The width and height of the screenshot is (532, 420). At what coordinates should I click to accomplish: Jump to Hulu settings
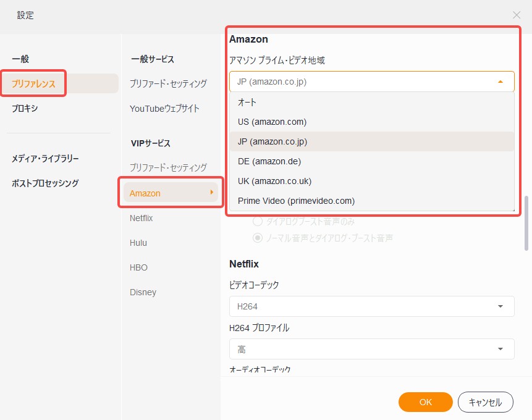(x=138, y=243)
